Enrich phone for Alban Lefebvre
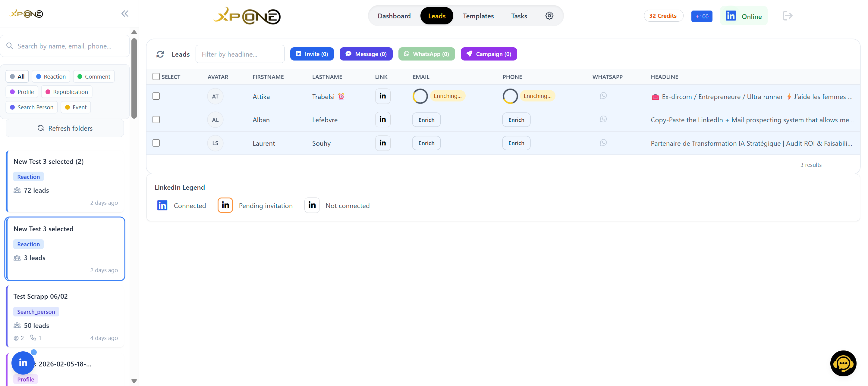This screenshot has height=386, width=868. tap(516, 120)
